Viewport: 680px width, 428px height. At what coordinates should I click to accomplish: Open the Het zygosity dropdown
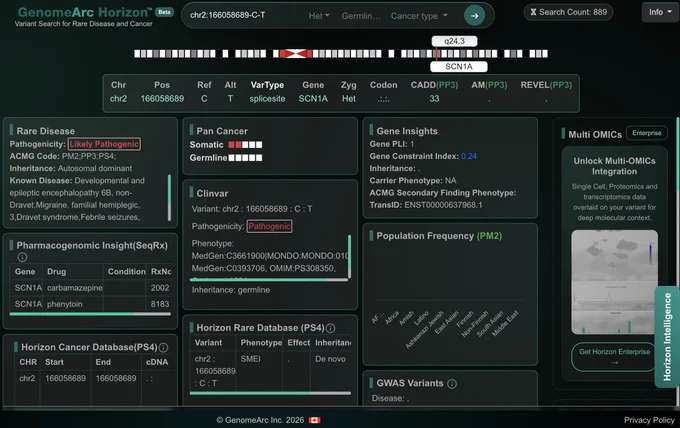[319, 16]
